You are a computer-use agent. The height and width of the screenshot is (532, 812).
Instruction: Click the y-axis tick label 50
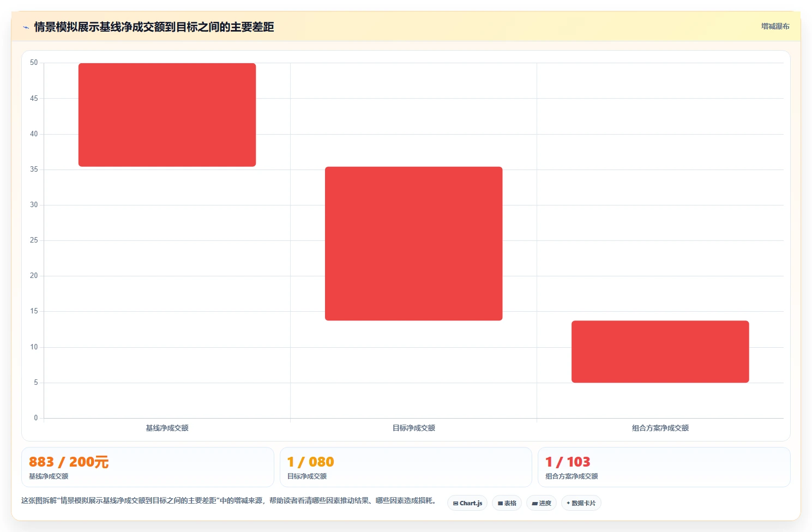point(34,63)
